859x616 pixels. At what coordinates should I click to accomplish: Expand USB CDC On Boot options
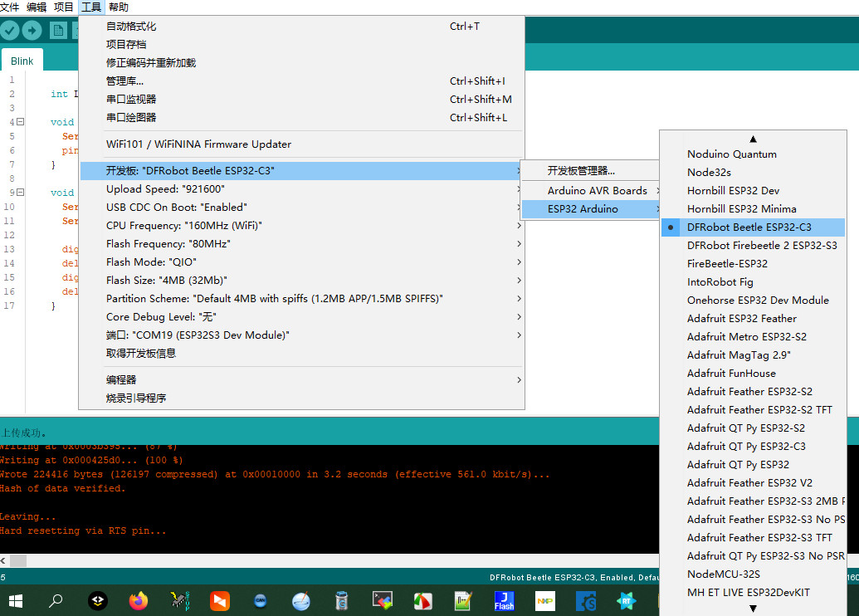[302, 208]
